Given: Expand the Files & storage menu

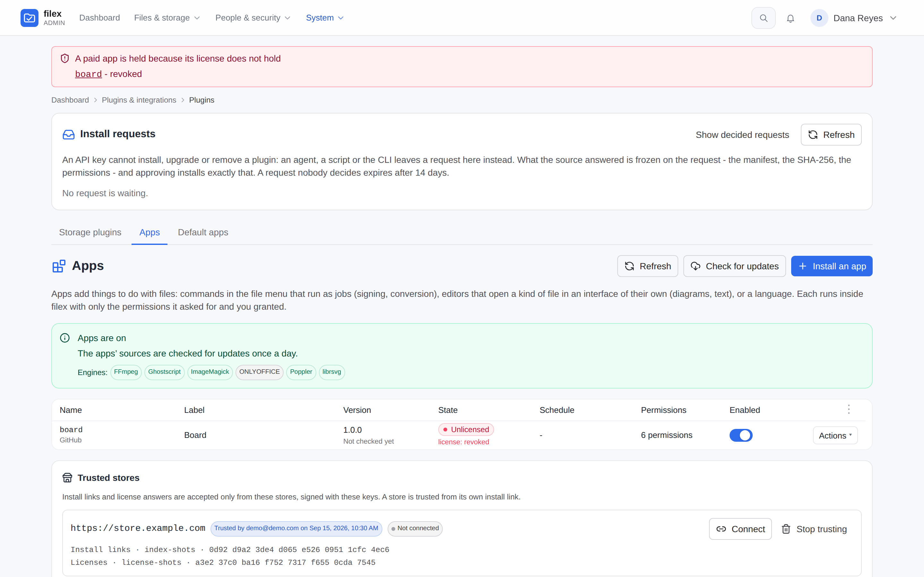Looking at the screenshot, I should point(167,18).
